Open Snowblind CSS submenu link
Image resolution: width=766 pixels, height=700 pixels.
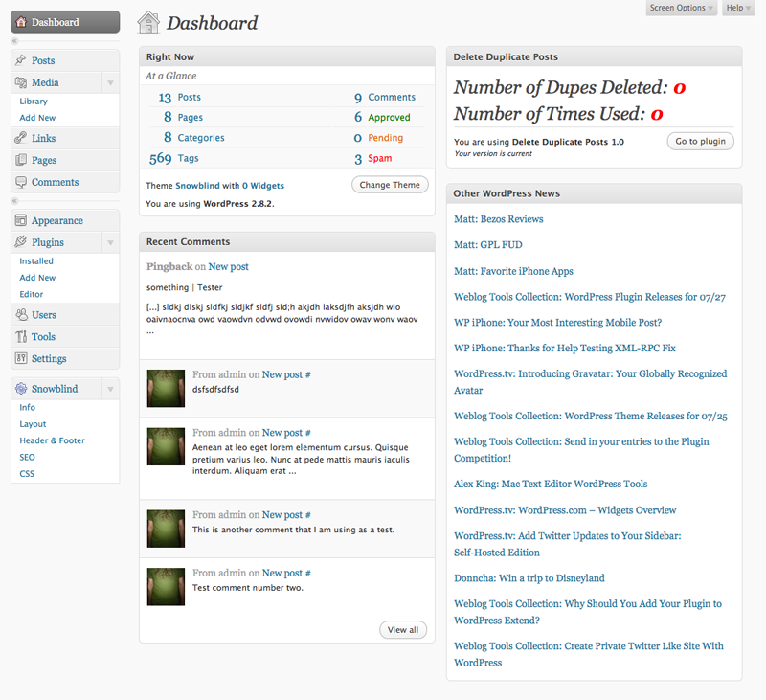(x=27, y=473)
